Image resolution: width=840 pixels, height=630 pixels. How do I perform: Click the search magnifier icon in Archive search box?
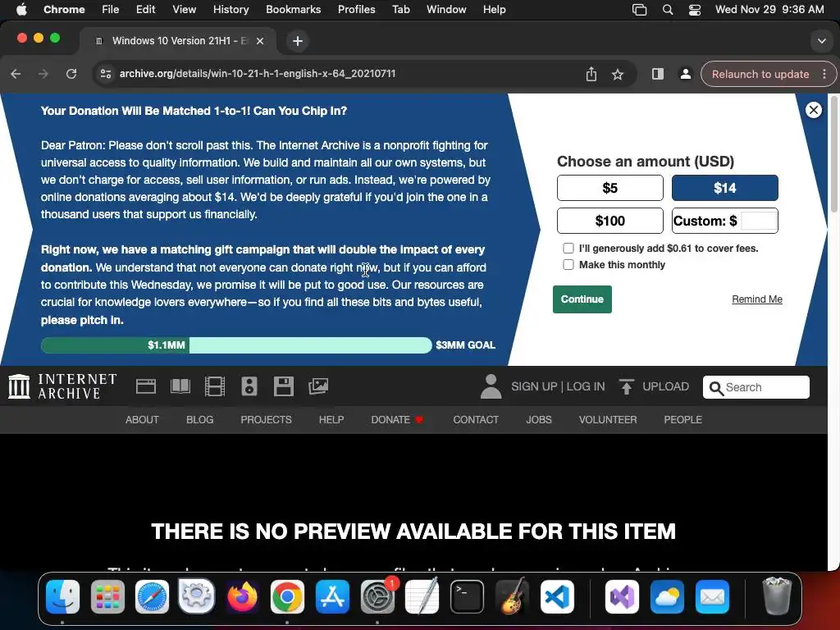coord(715,387)
